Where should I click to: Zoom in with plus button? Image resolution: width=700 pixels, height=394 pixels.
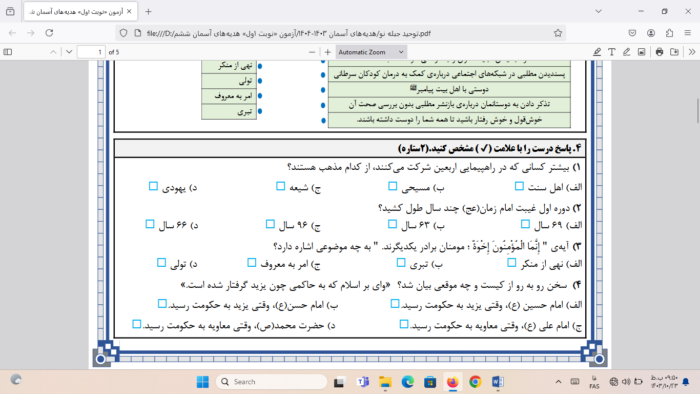tap(328, 52)
